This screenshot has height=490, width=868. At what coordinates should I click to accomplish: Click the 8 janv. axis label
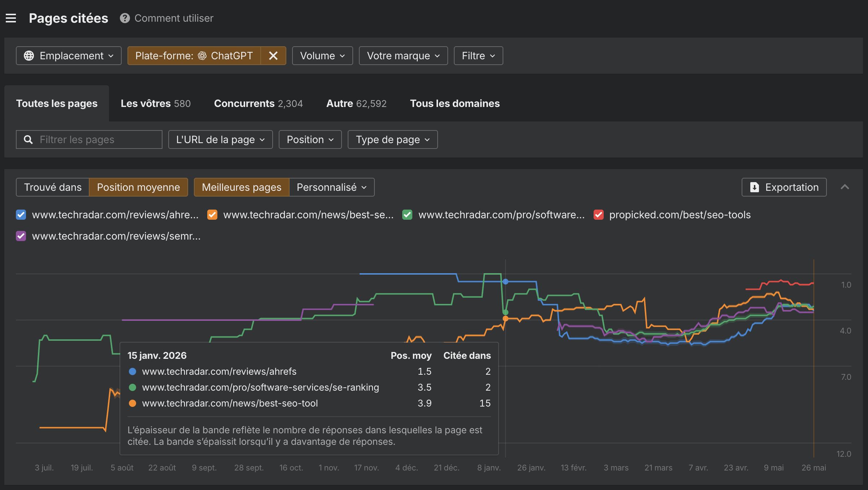pos(489,468)
